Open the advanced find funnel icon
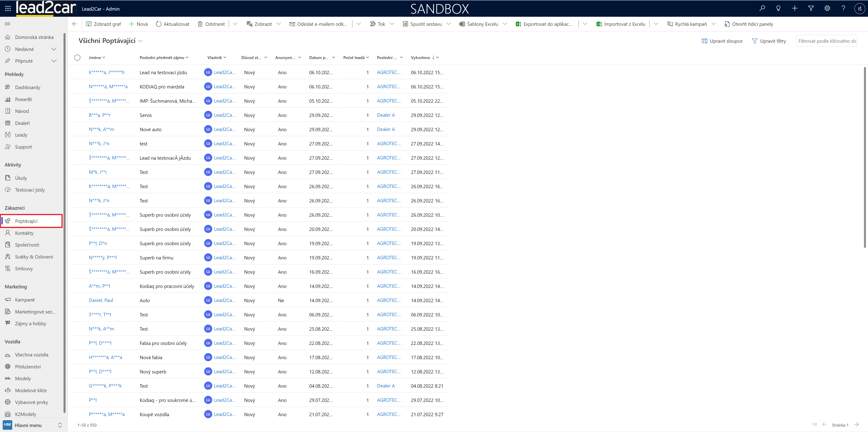 811,8
